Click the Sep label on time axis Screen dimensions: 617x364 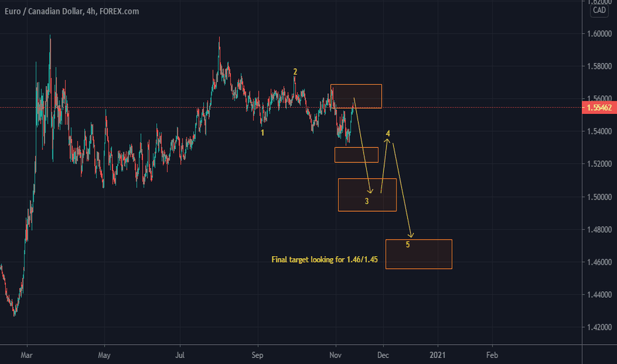tap(258, 355)
